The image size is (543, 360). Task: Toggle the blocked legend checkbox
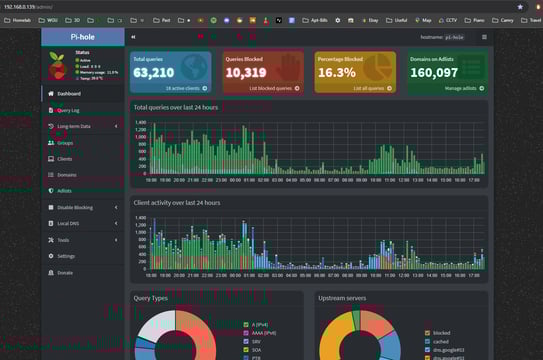pos(427,333)
